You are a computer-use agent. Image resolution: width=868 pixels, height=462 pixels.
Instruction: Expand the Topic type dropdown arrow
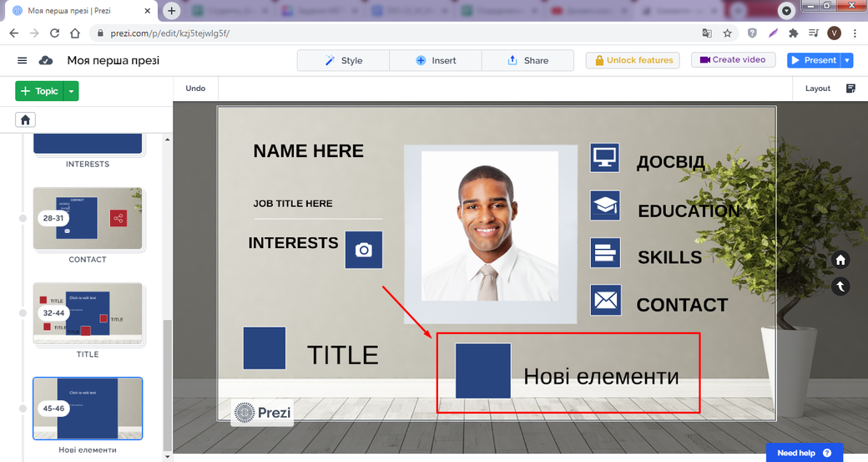pyautogui.click(x=72, y=91)
